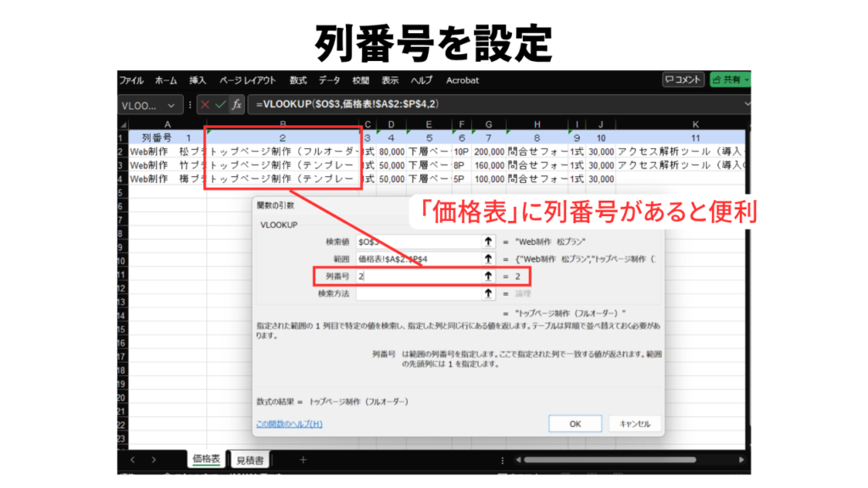
Task: Switch to the 価格表 sheet tab
Action: tap(206, 459)
